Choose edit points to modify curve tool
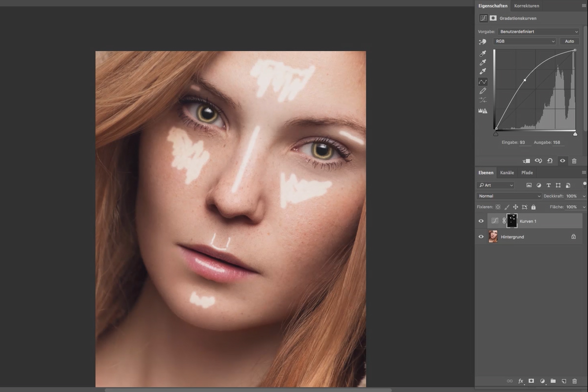 click(x=483, y=81)
